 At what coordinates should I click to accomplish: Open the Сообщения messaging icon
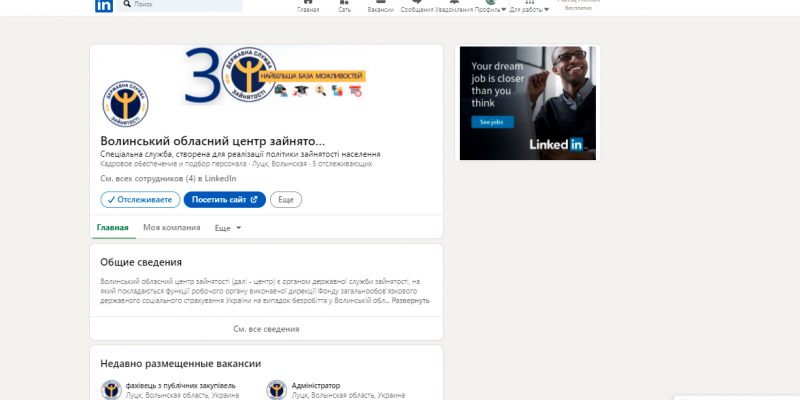tap(417, 7)
